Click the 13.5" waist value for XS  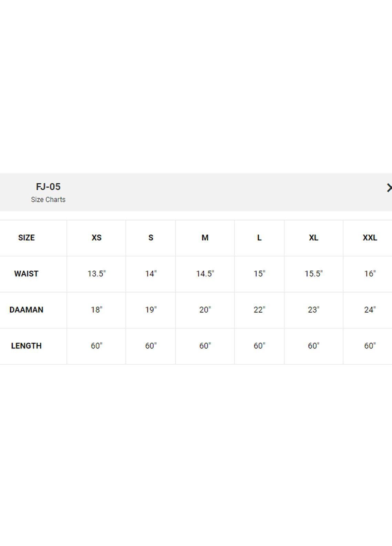point(96,274)
